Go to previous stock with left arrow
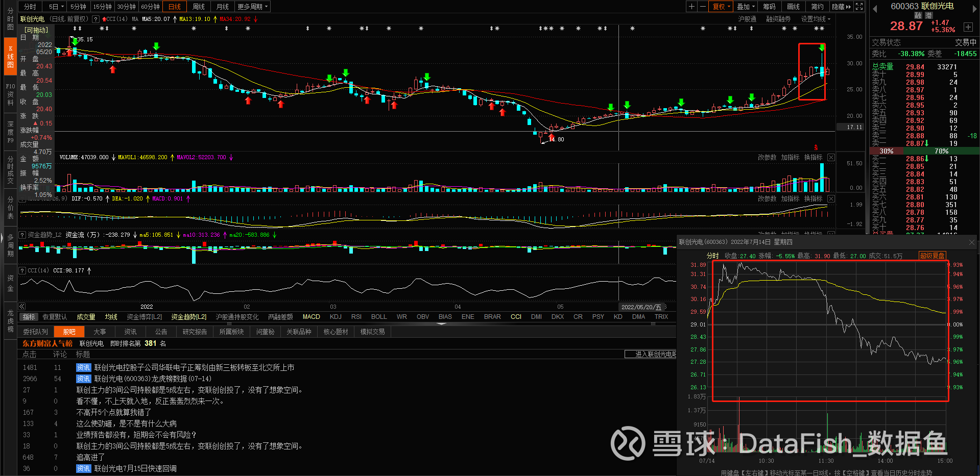 click(874, 8)
